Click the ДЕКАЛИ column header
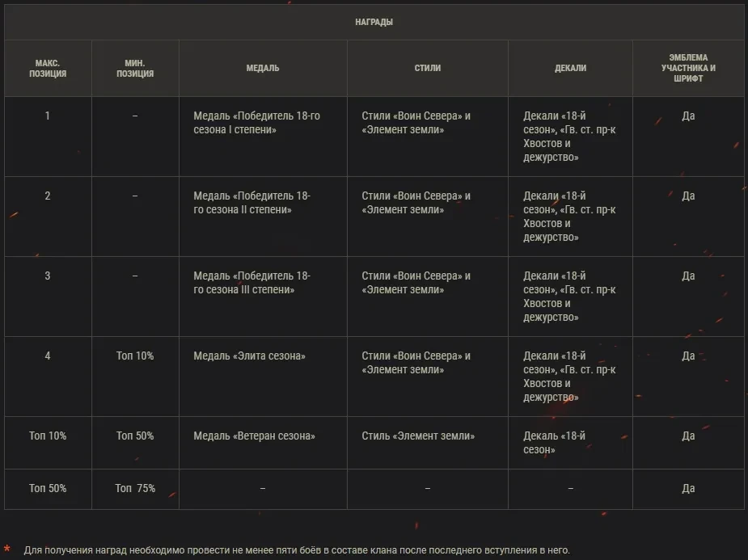This screenshot has width=748, height=560. pyautogui.click(x=570, y=68)
